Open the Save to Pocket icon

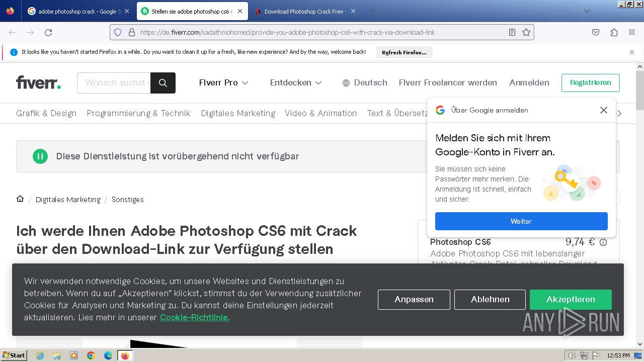596,32
